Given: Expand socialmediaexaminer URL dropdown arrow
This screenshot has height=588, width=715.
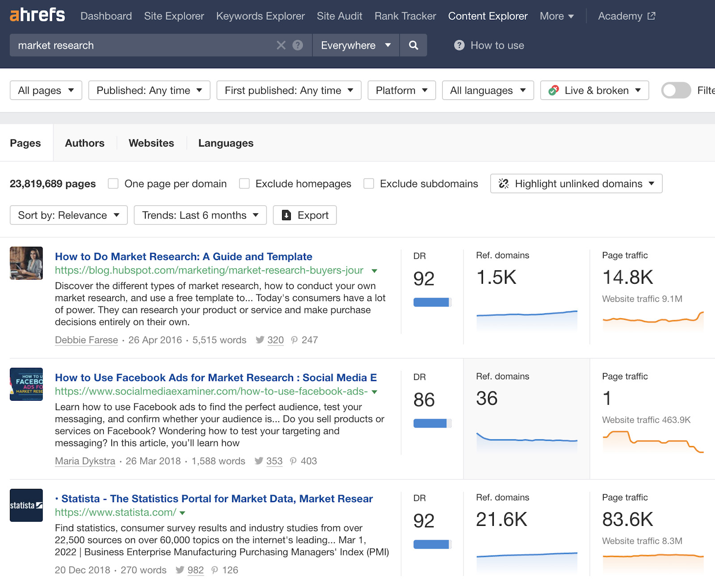Looking at the screenshot, I should [x=374, y=392].
